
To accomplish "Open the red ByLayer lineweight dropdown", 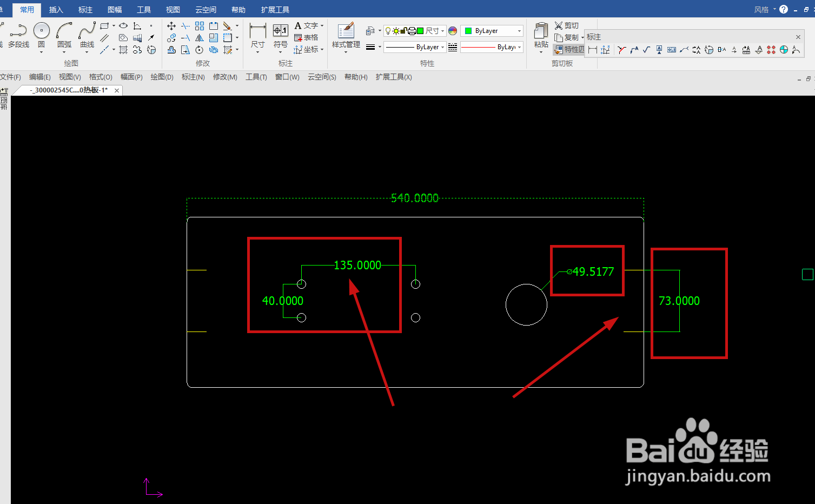I will pyautogui.click(x=492, y=47).
